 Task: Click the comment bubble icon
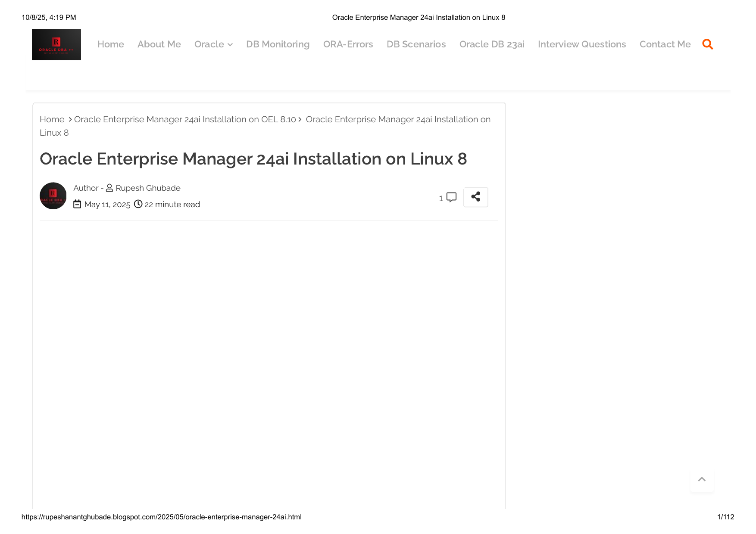451,197
